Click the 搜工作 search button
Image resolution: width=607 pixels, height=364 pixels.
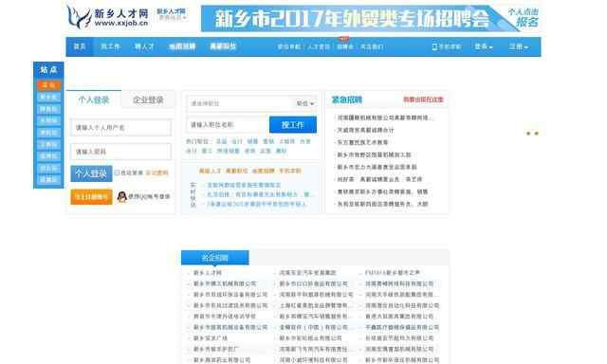click(x=293, y=125)
